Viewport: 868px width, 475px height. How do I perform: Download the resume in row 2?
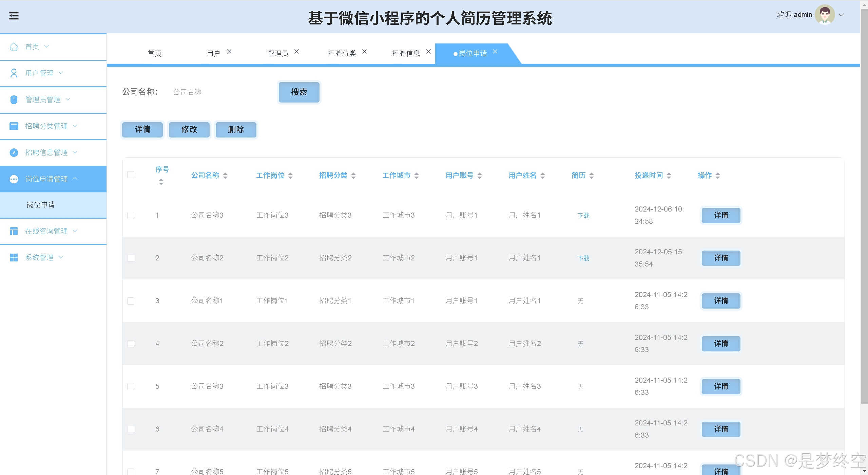(583, 258)
